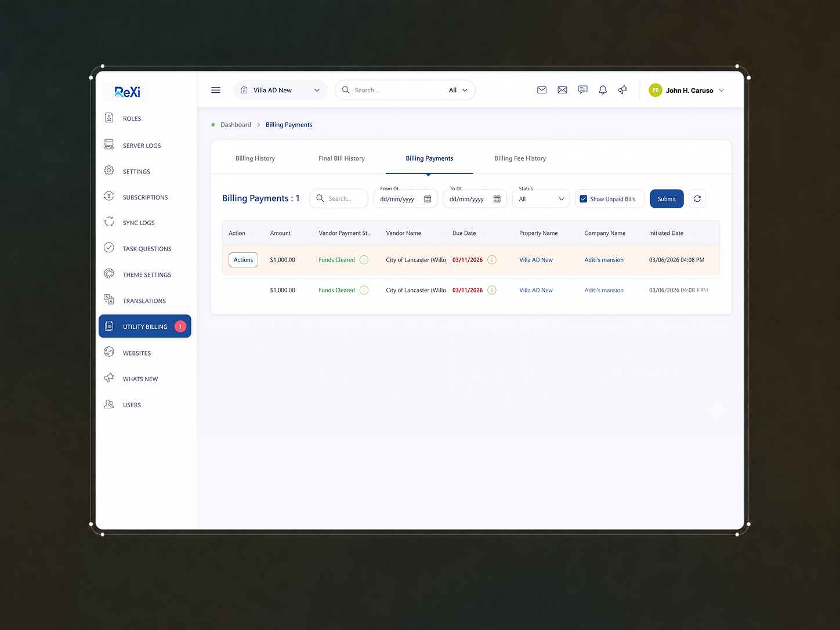Click the Users sidebar icon
The width and height of the screenshot is (840, 630).
pyautogui.click(x=109, y=404)
